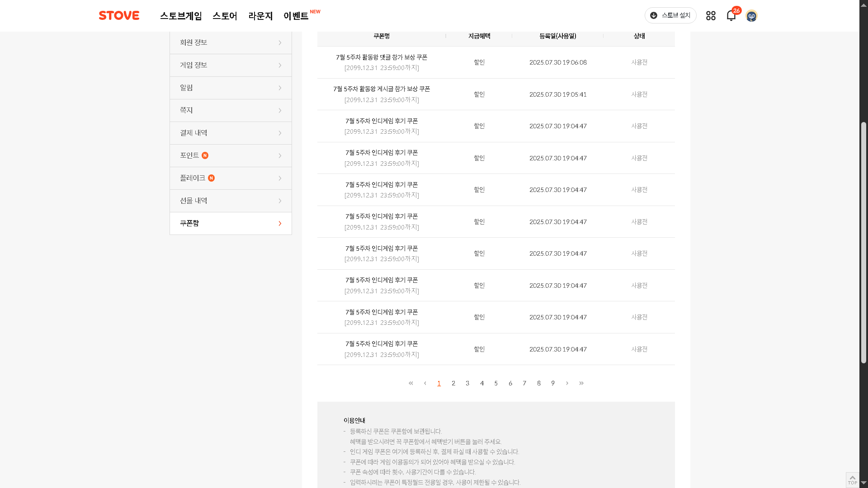The image size is (868, 488).
Task: Go to page 8
Action: (x=539, y=383)
